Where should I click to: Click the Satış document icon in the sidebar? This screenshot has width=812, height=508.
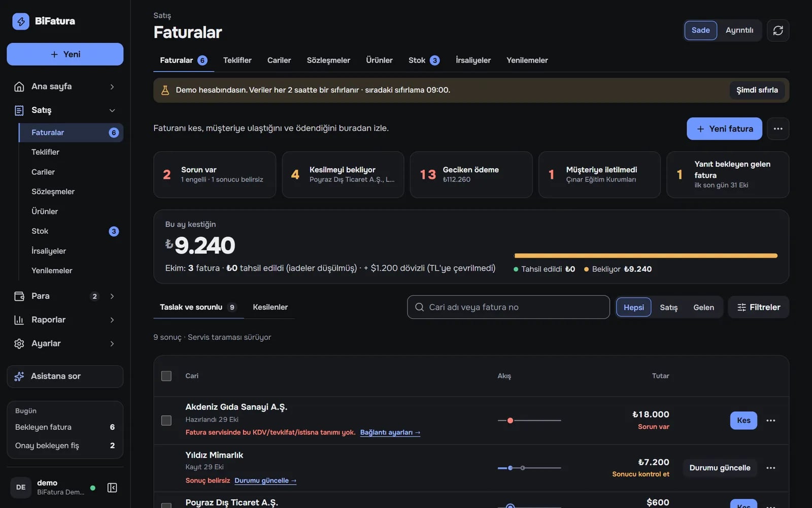coord(19,110)
